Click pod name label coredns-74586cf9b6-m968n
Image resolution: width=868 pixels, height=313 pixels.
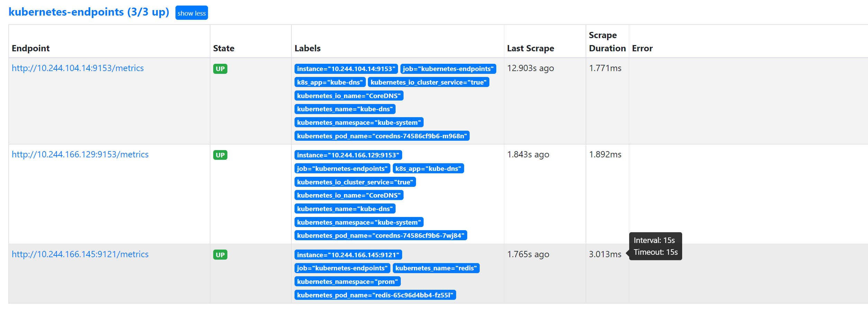(382, 136)
